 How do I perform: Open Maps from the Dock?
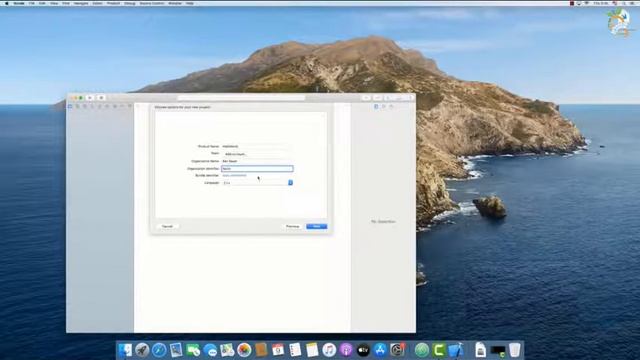point(227,350)
